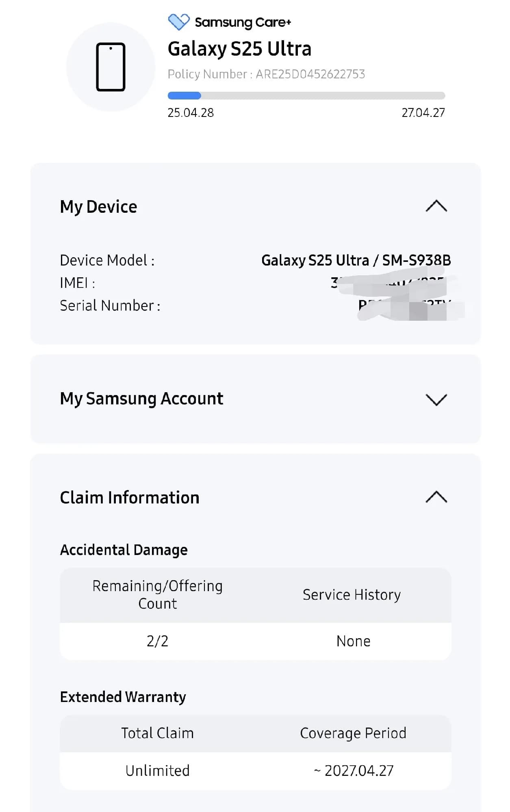Tap the My Samsung Account header

click(x=141, y=399)
